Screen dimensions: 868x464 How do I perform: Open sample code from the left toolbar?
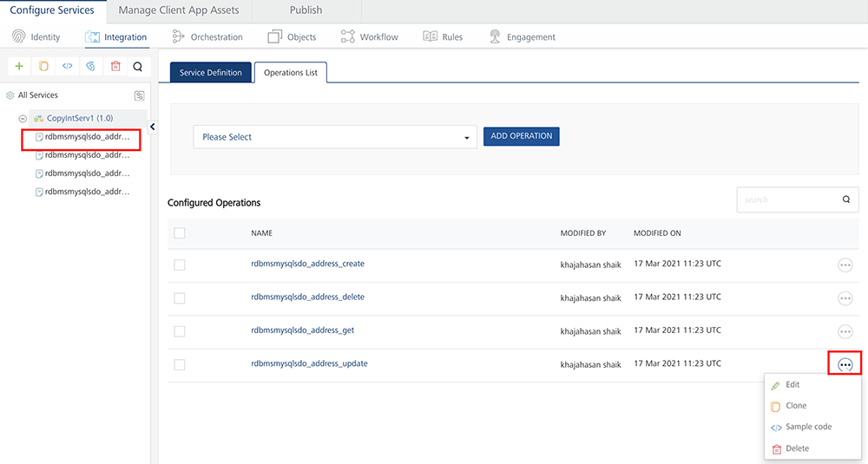pos(67,67)
